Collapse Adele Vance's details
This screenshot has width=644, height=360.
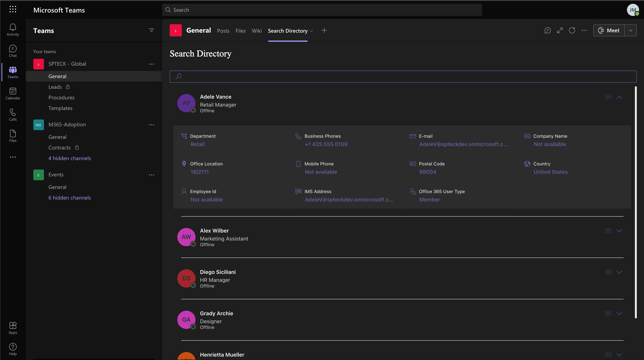click(x=619, y=97)
